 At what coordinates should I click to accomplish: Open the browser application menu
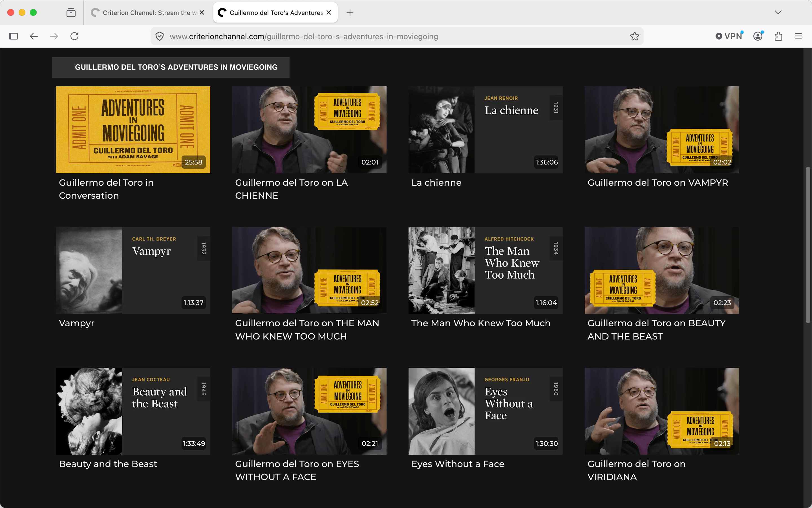(798, 36)
